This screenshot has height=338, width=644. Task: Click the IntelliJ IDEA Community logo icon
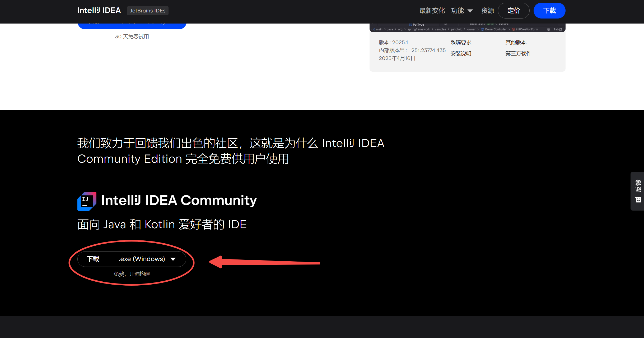tap(87, 201)
